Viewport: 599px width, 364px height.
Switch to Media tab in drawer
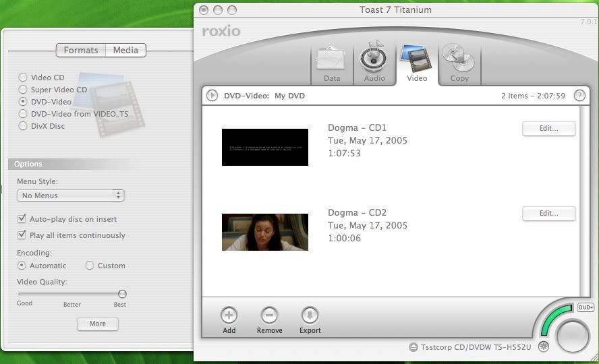tap(125, 50)
